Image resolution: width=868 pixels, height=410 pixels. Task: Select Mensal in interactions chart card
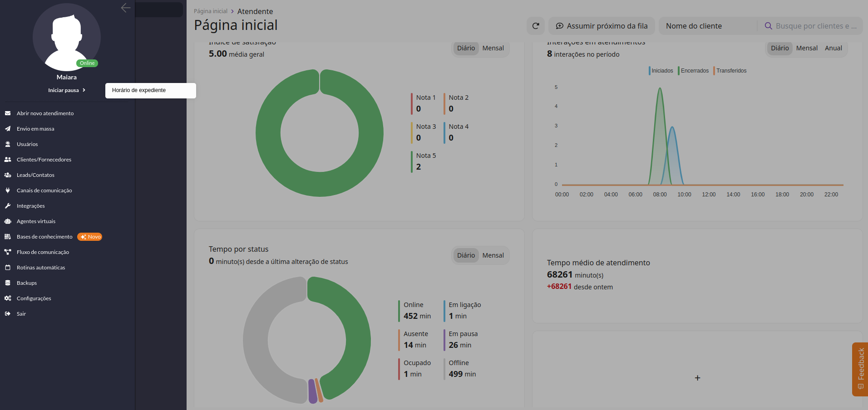click(x=807, y=48)
